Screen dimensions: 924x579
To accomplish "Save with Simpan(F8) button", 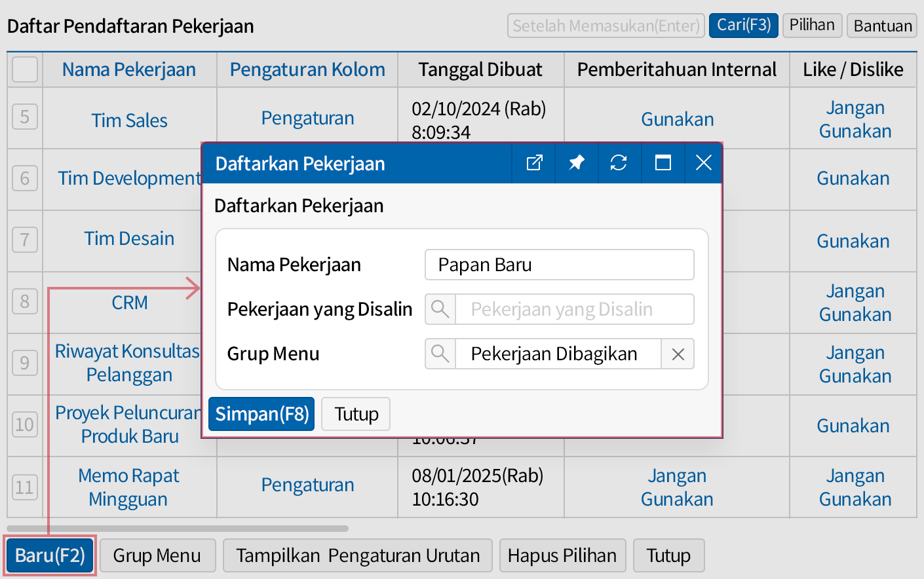I will tap(261, 414).
